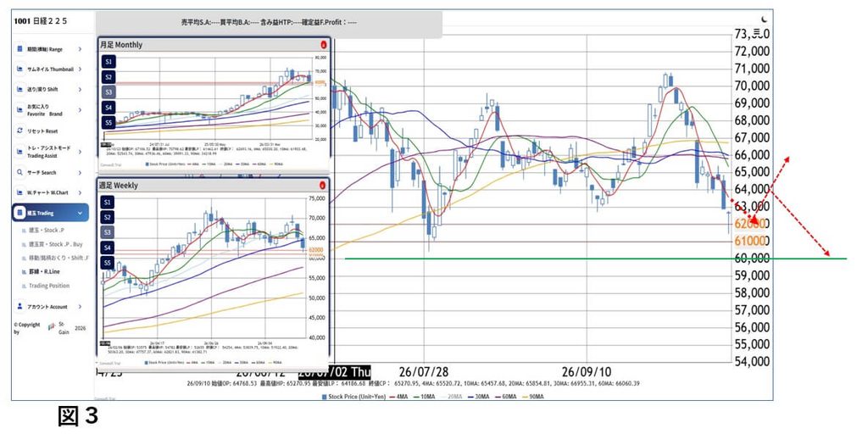Expand the Trading Assist chevron

click(x=80, y=151)
